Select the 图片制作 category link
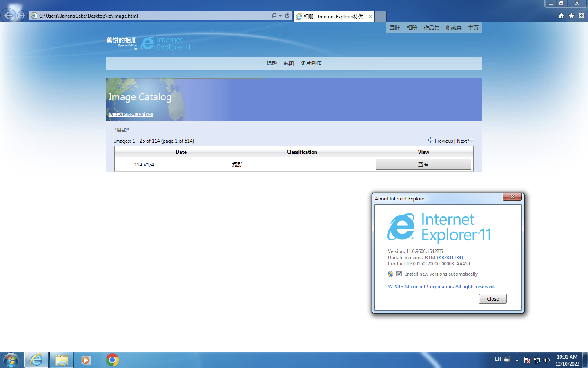Image resolution: width=588 pixels, height=368 pixels. (311, 63)
